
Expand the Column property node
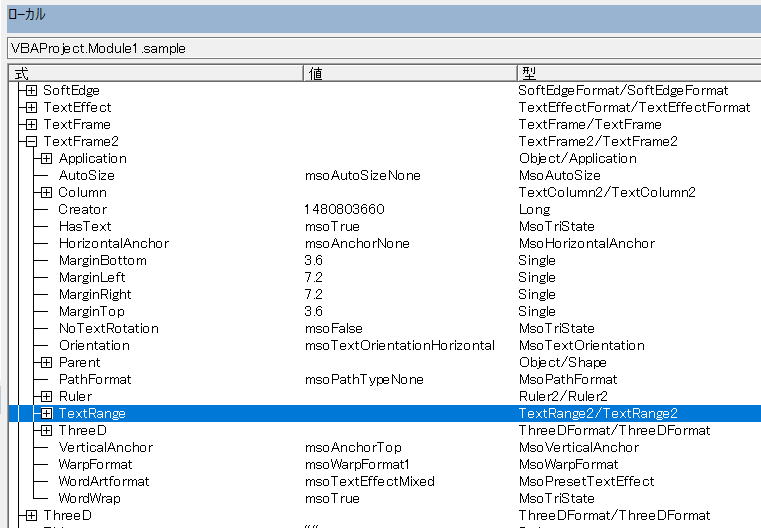click(46, 192)
